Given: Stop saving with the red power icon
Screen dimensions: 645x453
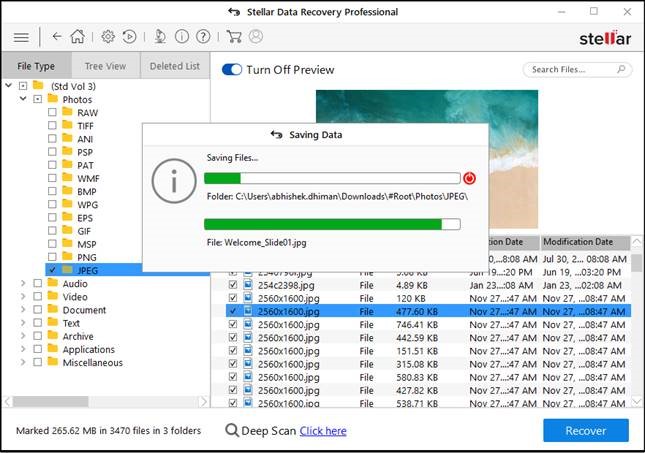Looking at the screenshot, I should pos(469,178).
